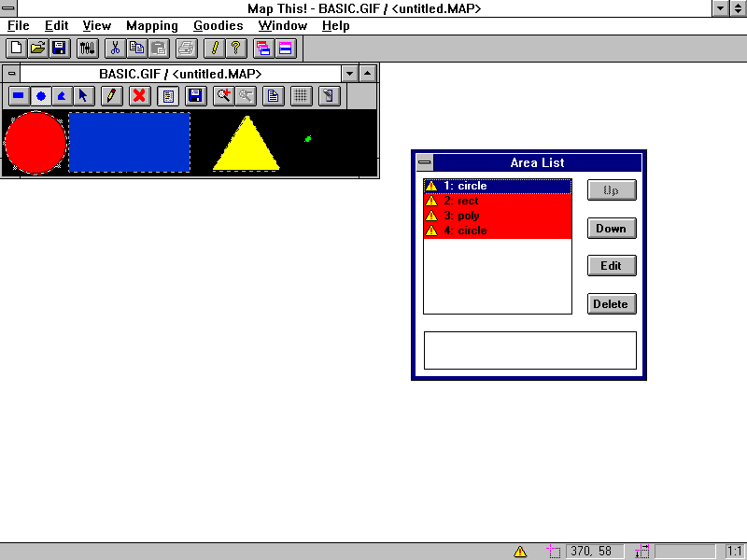This screenshot has width=747, height=560.
Task: Open the preferences sliders icon in main toolbar
Action: pyautogui.click(x=87, y=48)
